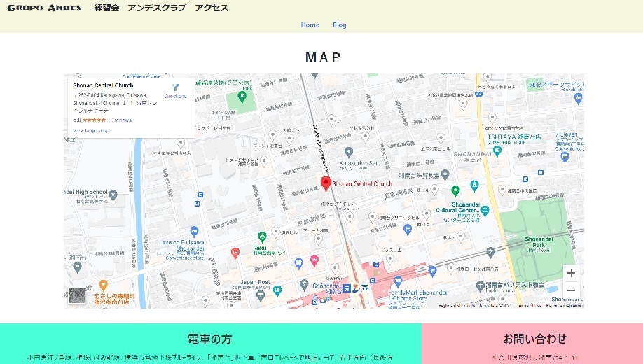
Task: Open the 練習会 menu item
Action: pyautogui.click(x=106, y=8)
